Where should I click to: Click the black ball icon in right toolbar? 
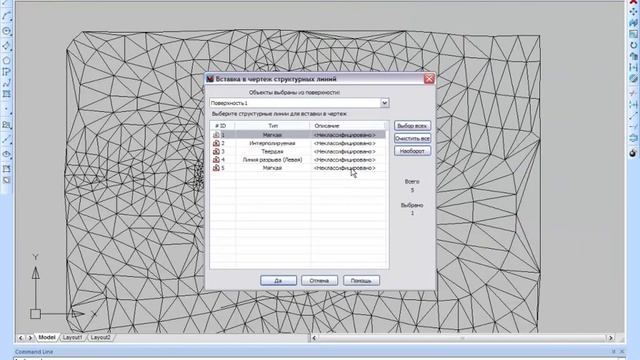(x=633, y=153)
